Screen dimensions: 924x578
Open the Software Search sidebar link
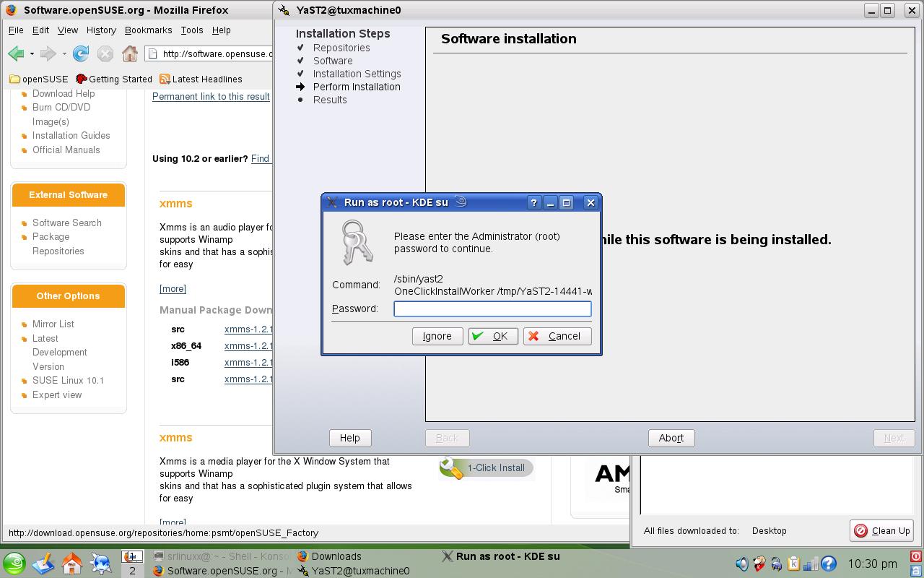click(x=66, y=223)
